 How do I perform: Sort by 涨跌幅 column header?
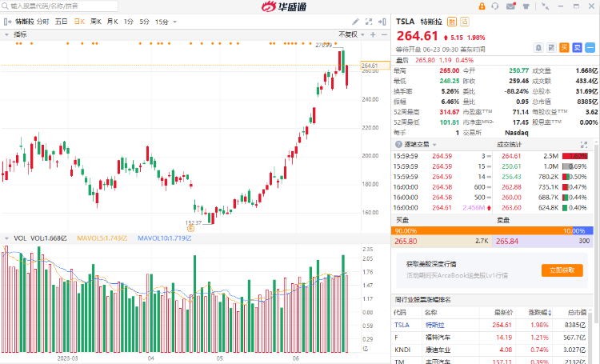(x=538, y=313)
